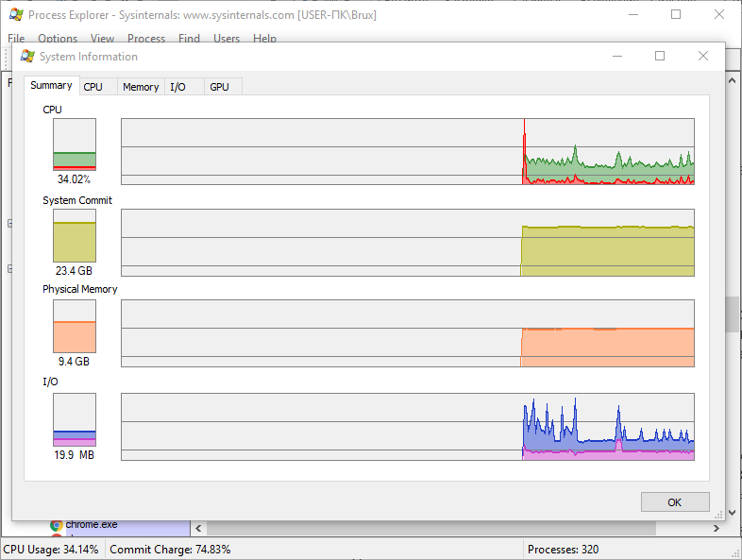Viewport: 742px width, 560px height.
Task: Close the System Information dialog
Action: 703,57
